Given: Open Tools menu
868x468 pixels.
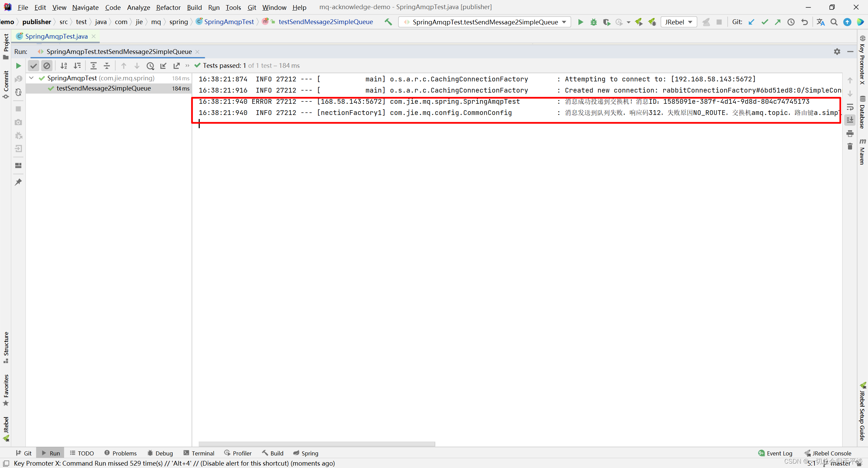Looking at the screenshot, I should pos(233,7).
